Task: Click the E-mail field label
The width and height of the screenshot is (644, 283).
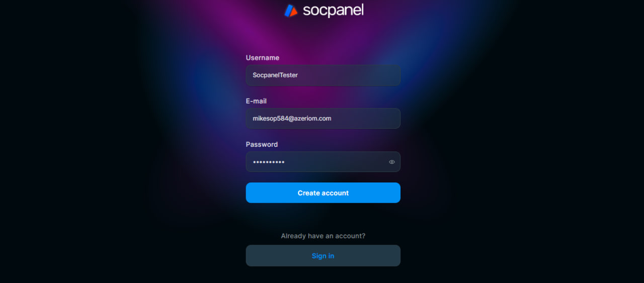Action: (x=256, y=101)
